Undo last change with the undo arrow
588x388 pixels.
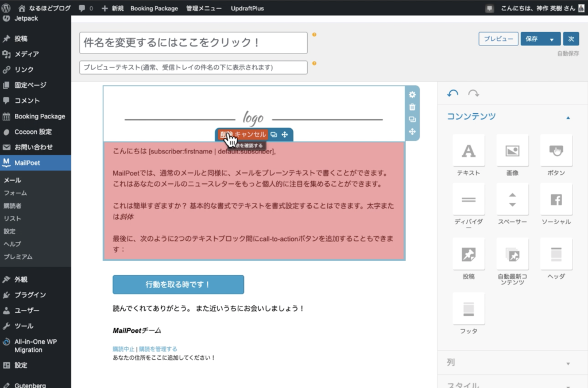point(452,93)
